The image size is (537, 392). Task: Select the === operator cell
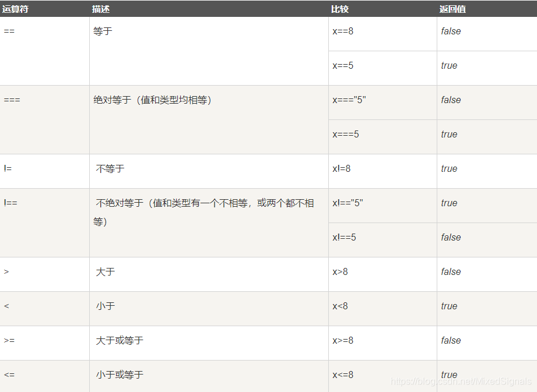tap(44, 120)
